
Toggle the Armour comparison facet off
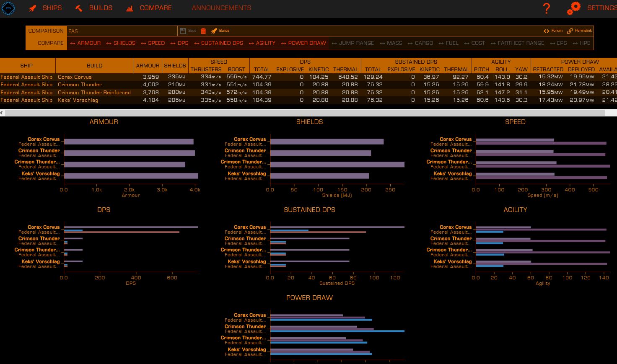[85, 43]
